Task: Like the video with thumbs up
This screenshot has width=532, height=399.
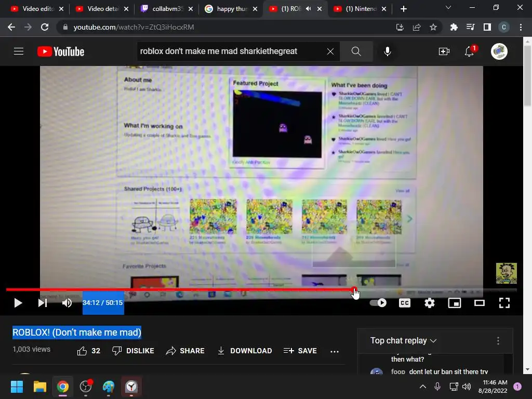Action: 88,351
